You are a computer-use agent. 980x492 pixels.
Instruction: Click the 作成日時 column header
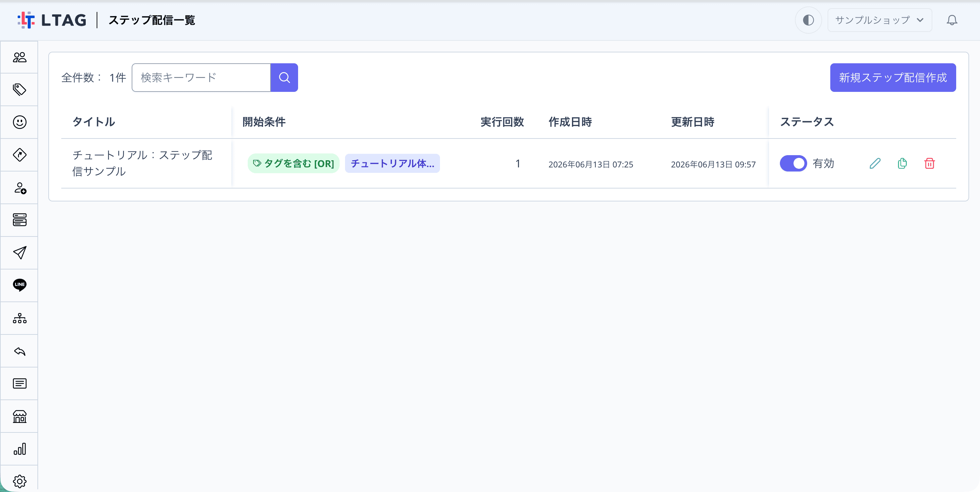pos(570,122)
